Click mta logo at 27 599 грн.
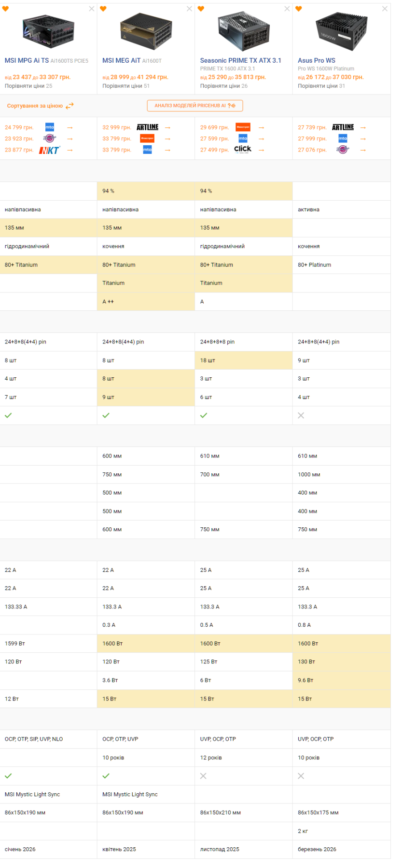The height and width of the screenshot is (868, 403). (243, 138)
